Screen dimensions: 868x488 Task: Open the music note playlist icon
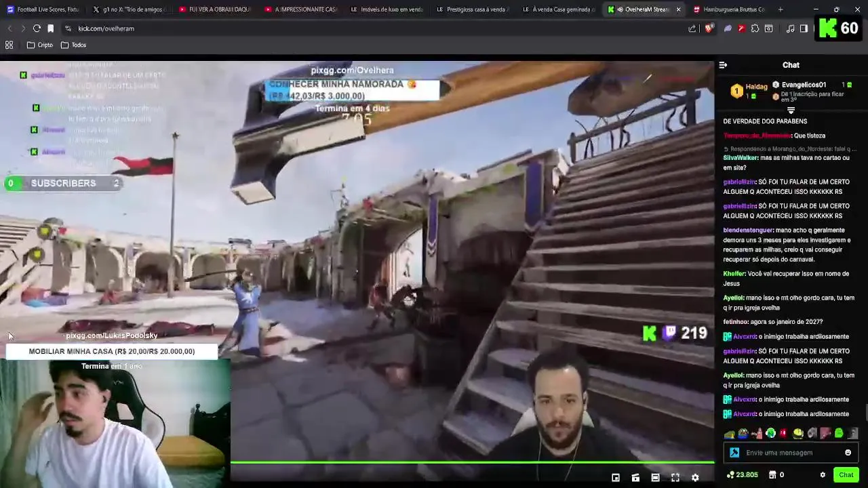pyautogui.click(x=790, y=28)
